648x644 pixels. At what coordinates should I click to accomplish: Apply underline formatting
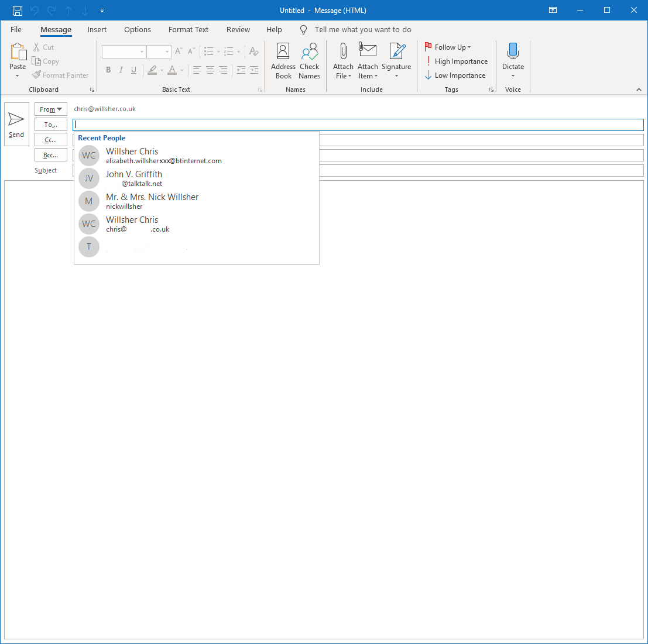133,70
